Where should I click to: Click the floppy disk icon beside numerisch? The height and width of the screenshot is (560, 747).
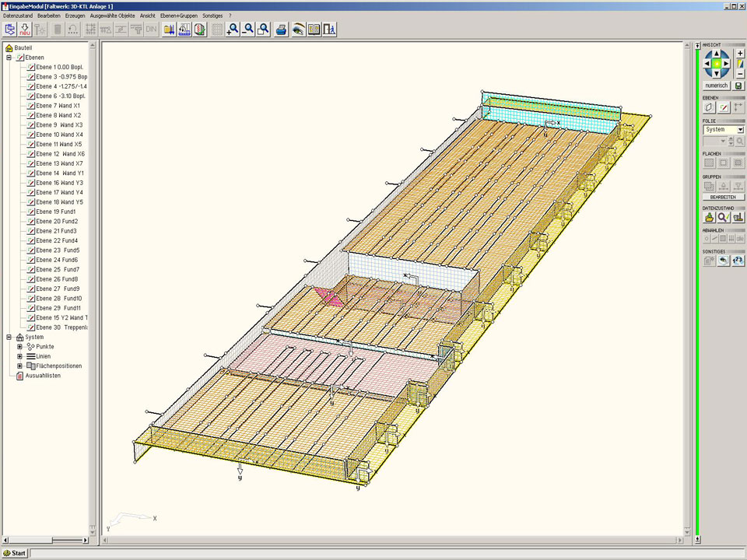(738, 86)
